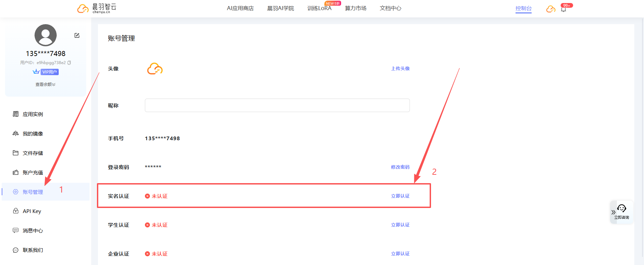The height and width of the screenshot is (265, 644).
Task: Expand 查看余额 balance section
Action: [45, 85]
